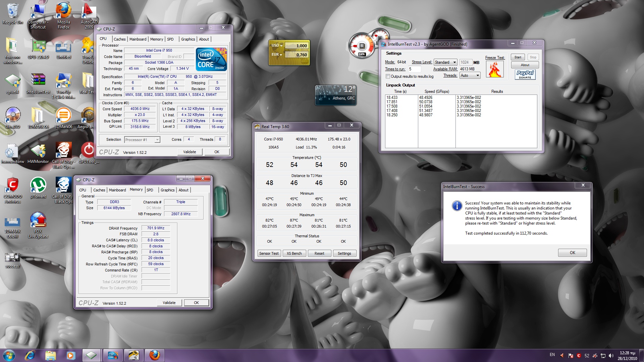Open the FOX LiveUpdate desktop icon
Screen dimensions: 644x362
[38, 225]
